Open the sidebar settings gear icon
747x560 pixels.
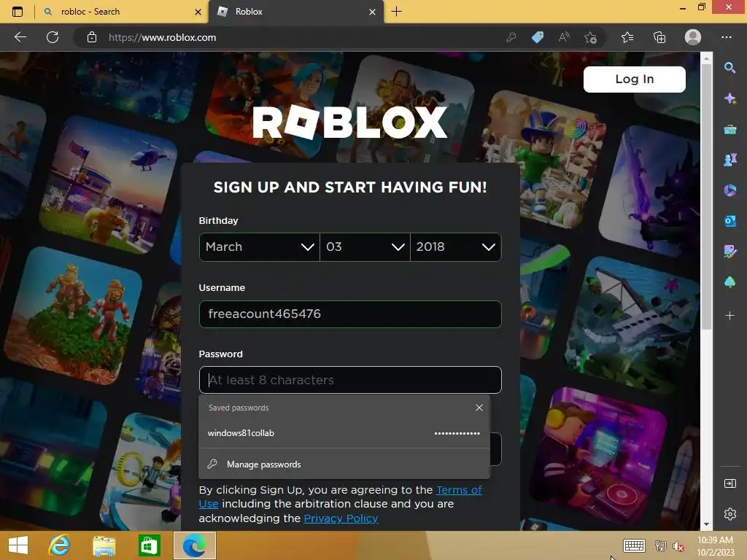tap(729, 514)
